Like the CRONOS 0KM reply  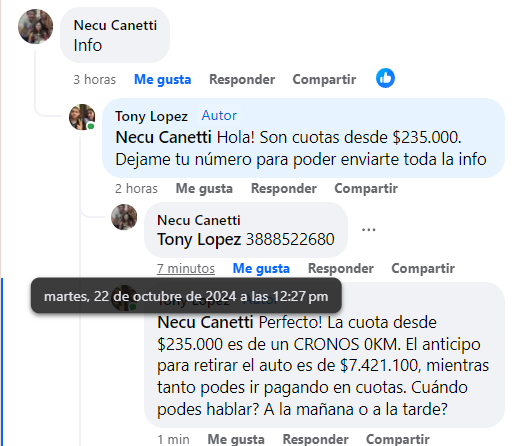pos(236,439)
